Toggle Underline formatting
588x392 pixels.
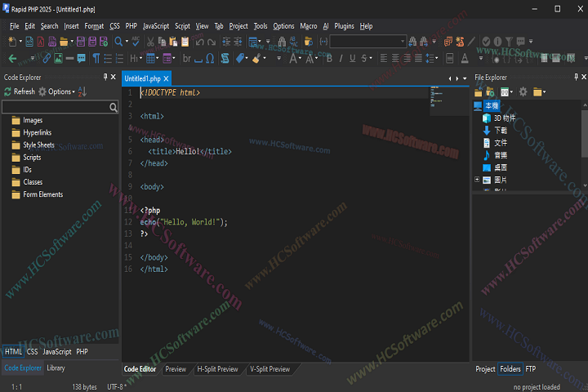click(x=353, y=59)
